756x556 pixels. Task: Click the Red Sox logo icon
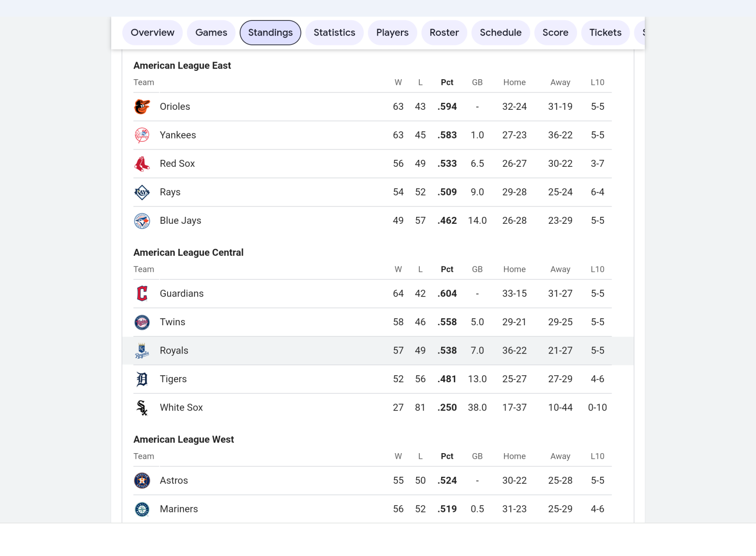coord(142,164)
